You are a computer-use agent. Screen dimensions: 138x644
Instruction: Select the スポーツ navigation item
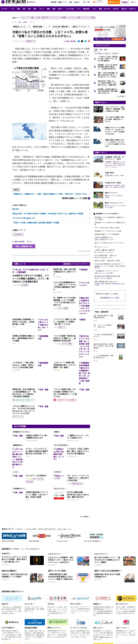tap(42, 9)
